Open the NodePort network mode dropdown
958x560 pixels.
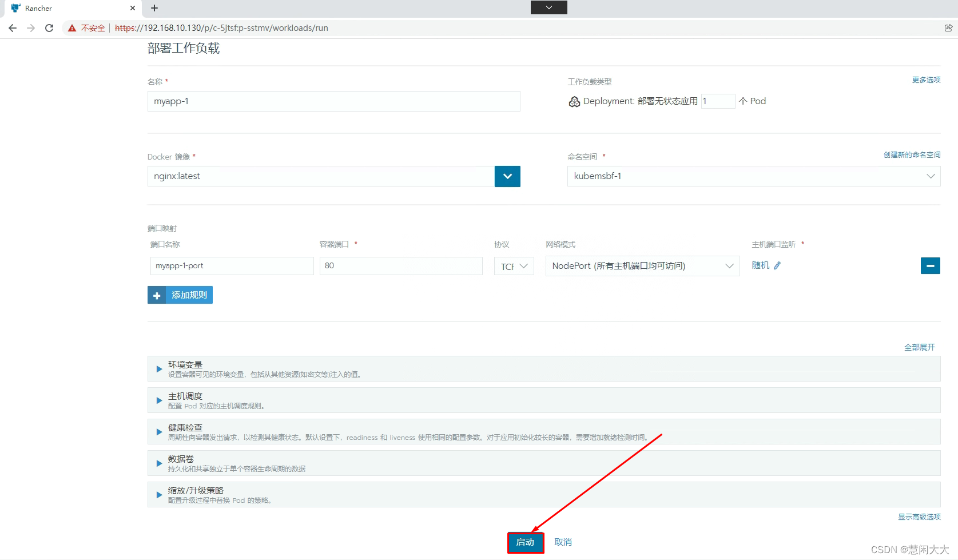[642, 266]
